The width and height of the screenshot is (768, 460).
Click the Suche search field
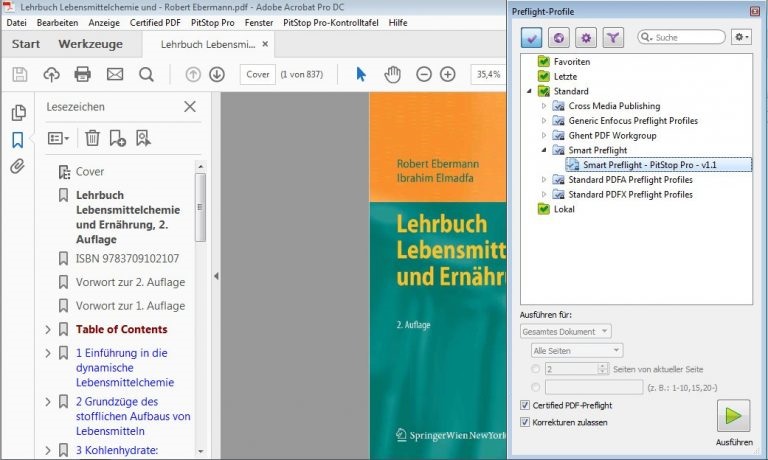[681, 37]
